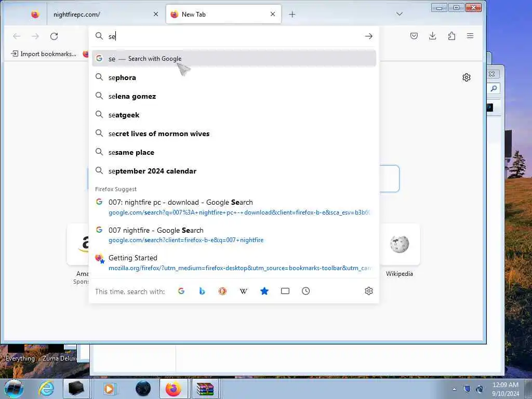The height and width of the screenshot is (399, 532).
Task: Search this time with Bing icon
Action: click(202, 291)
